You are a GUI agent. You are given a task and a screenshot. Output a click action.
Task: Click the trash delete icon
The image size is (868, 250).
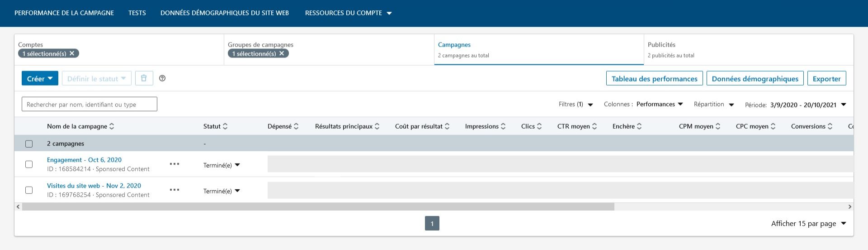click(144, 78)
